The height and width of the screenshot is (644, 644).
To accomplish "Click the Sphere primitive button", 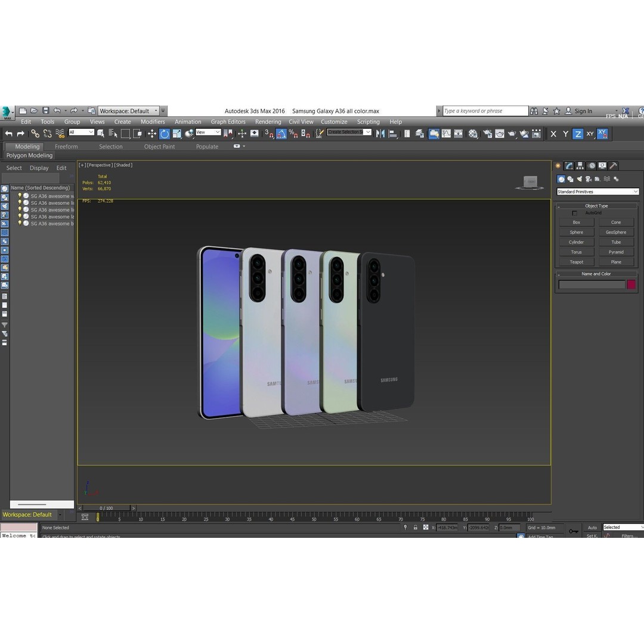I will 576,232.
